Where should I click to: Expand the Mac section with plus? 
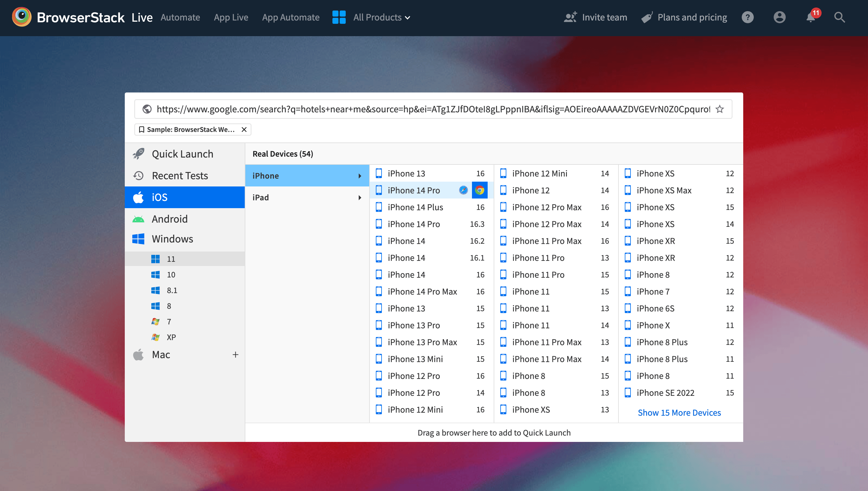click(235, 355)
